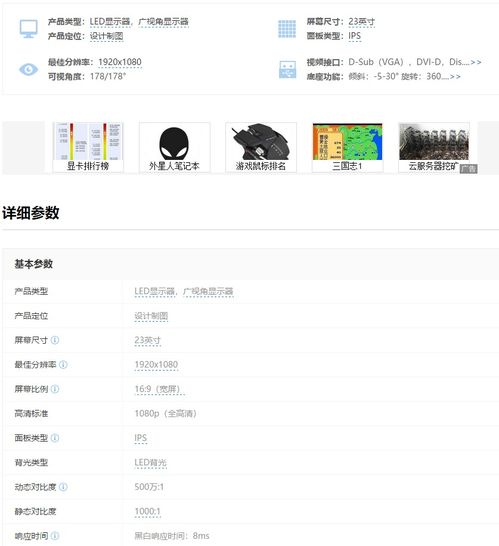Click info icon next to 响应时间 row

(x=55, y=536)
